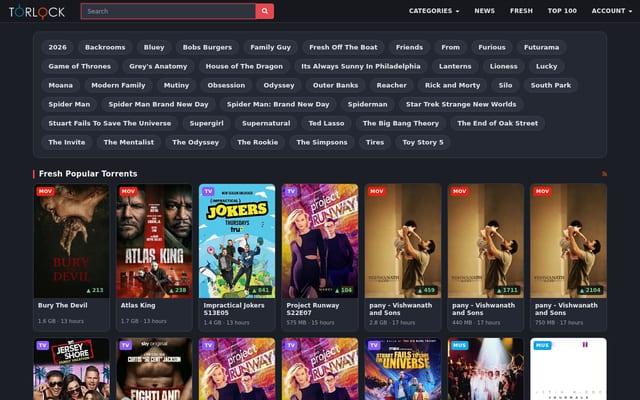
Task: Open the Account dropdown menu
Action: [x=611, y=11]
